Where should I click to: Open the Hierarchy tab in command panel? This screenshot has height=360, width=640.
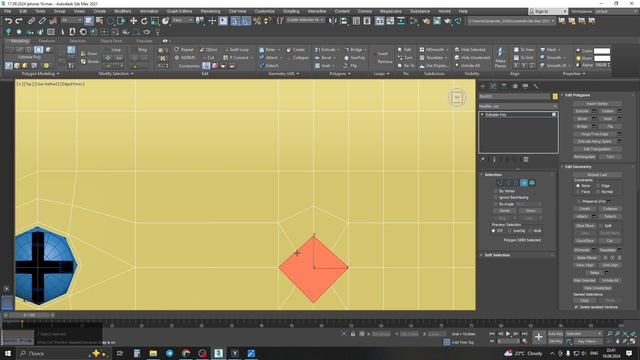(x=504, y=86)
